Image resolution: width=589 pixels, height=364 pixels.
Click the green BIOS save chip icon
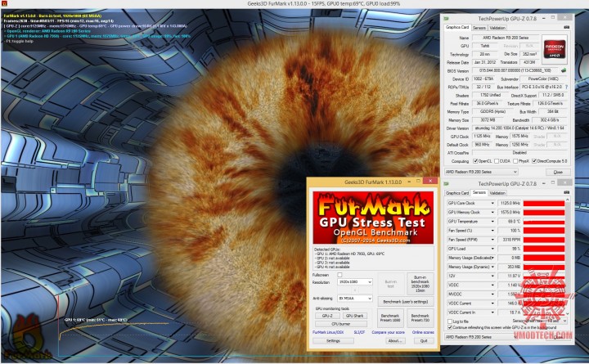pos(564,70)
